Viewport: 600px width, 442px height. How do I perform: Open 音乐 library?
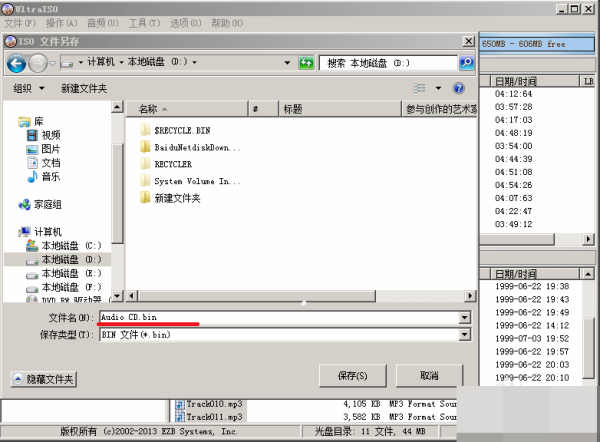pos(44,176)
